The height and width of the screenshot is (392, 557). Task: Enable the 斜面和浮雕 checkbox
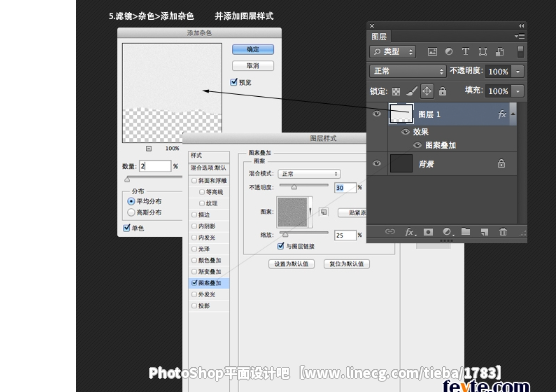pos(194,181)
